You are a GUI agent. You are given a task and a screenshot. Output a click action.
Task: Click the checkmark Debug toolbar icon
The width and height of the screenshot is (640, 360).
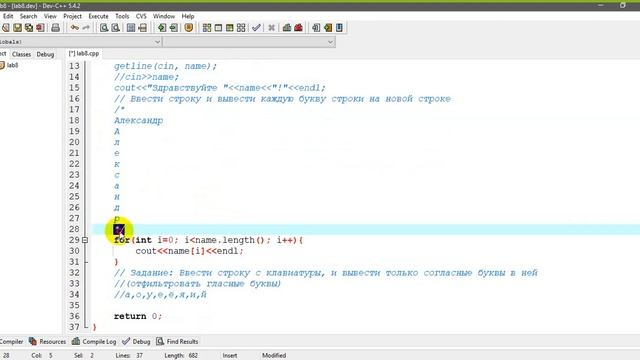click(256, 28)
